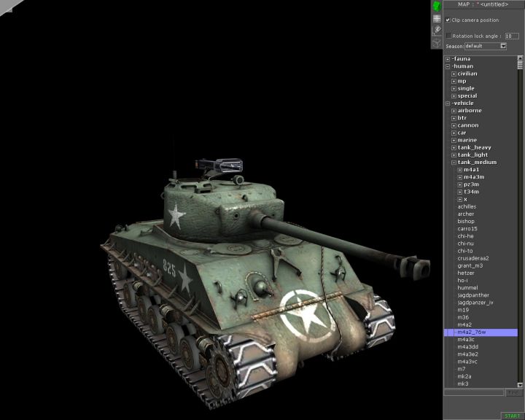525x420 pixels.
Task: Toggle the Clip camera position checkbox
Action: [x=448, y=20]
